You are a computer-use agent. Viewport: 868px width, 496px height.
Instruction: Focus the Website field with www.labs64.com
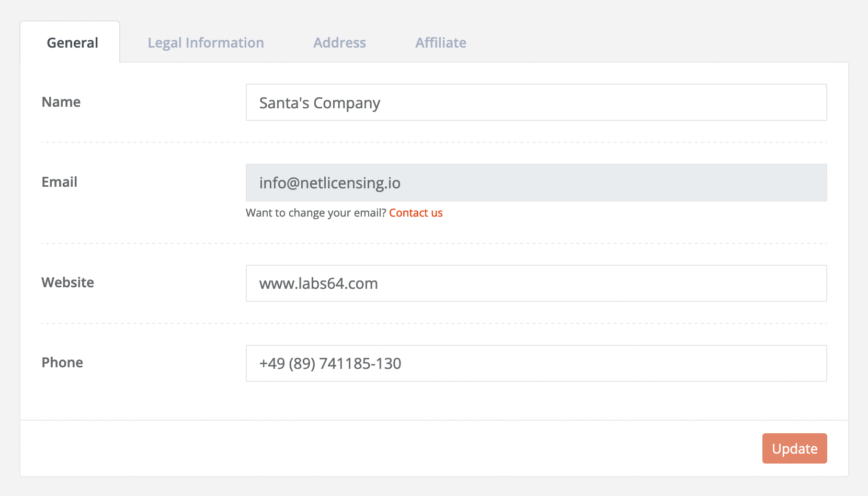[536, 284]
